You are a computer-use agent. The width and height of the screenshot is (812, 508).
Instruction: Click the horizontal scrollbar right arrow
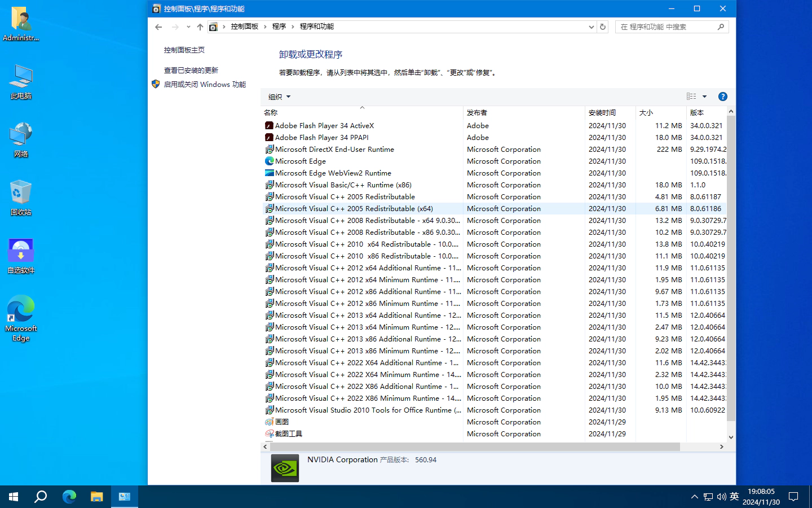tap(722, 446)
